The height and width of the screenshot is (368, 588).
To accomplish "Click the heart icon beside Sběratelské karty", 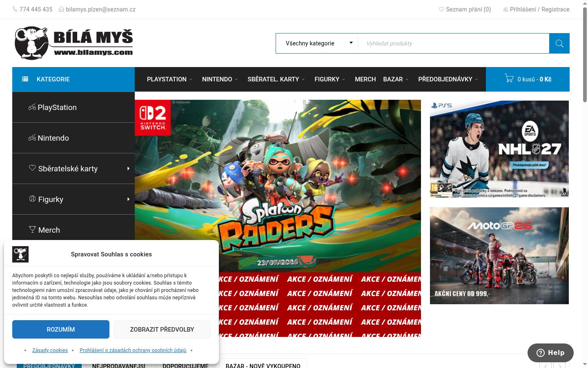I will [32, 168].
